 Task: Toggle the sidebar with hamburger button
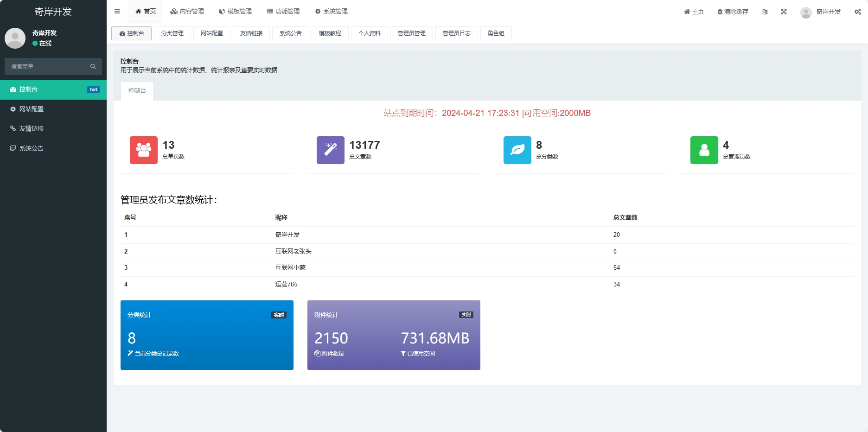(117, 11)
